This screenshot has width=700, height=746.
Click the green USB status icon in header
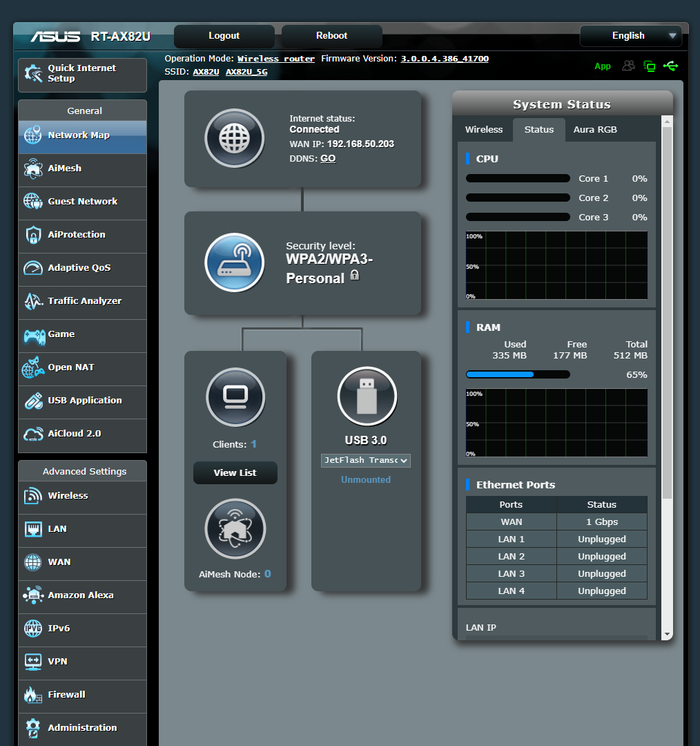coord(670,66)
